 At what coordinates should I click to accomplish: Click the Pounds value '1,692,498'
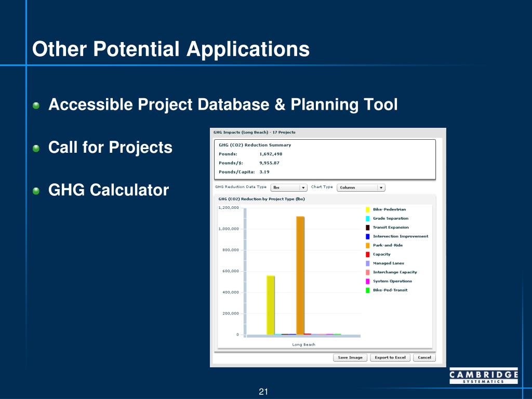click(x=271, y=154)
